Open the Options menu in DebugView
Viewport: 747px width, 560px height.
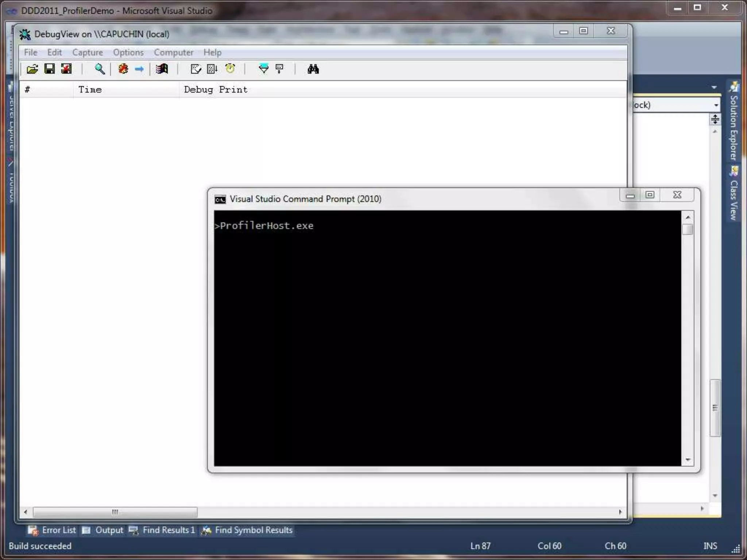pyautogui.click(x=128, y=52)
